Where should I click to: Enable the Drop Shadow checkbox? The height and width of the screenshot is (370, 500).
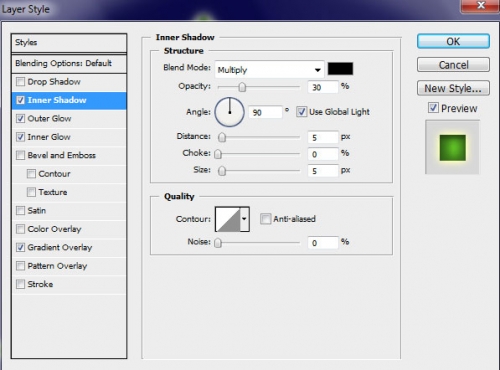click(21, 82)
